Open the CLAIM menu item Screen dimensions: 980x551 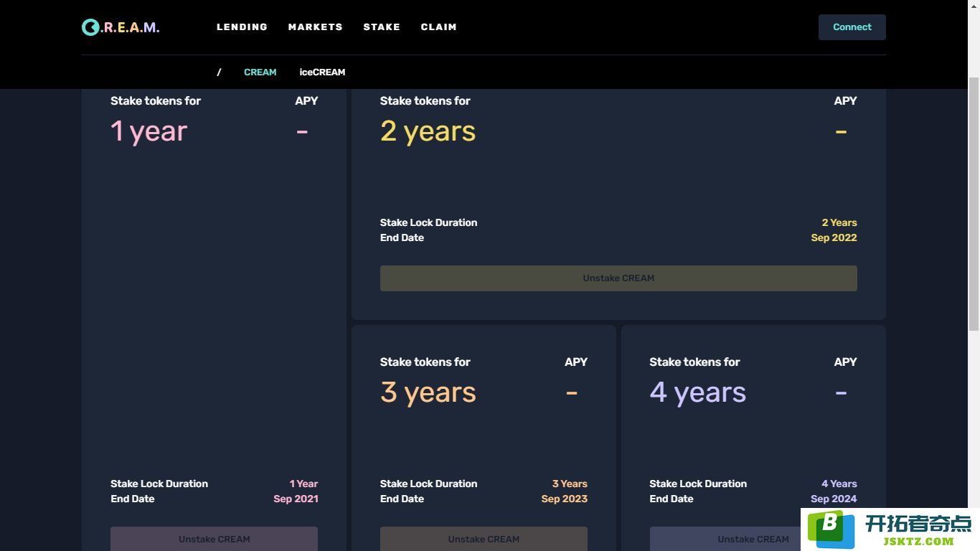click(439, 27)
